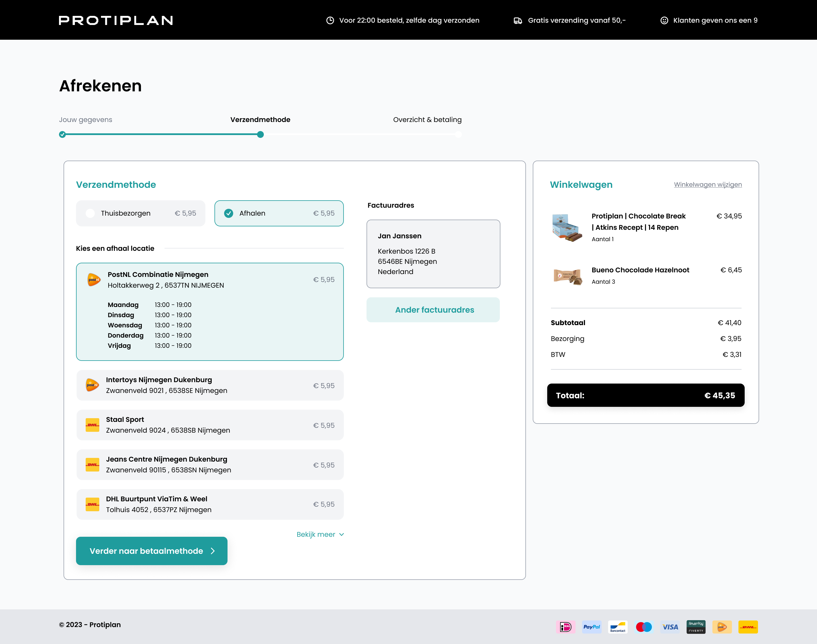
Task: Click Verder naar betaalmethode button
Action: 151,551
